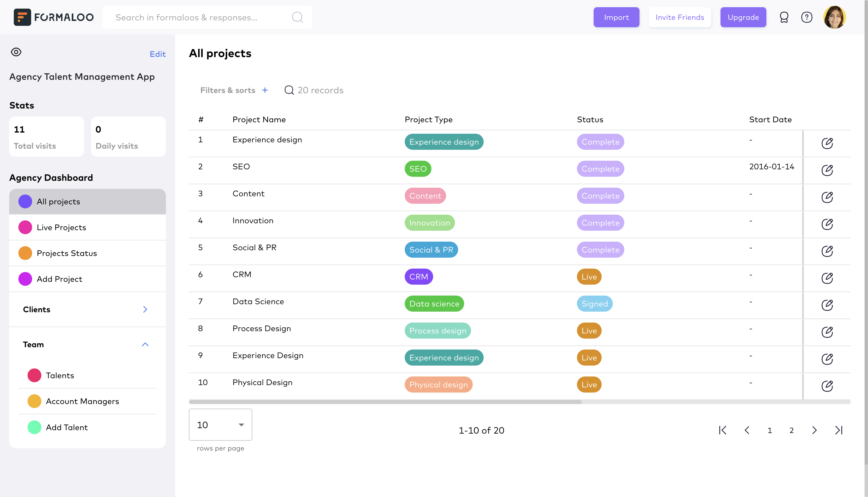Edit the SEO project row
This screenshot has width=868, height=497.
click(827, 170)
